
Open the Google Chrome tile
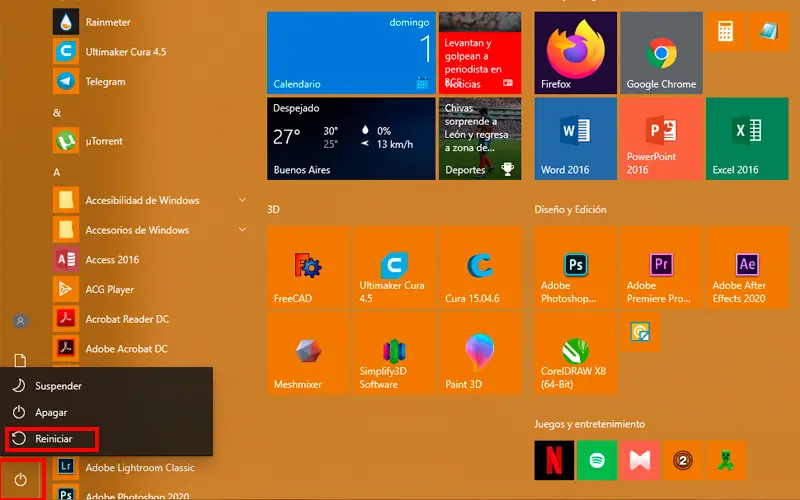(x=661, y=53)
